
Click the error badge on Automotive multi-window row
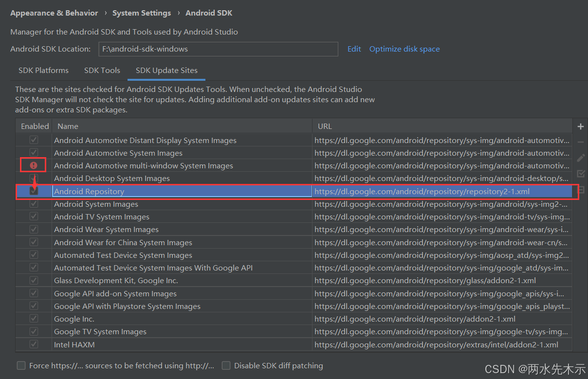point(33,165)
